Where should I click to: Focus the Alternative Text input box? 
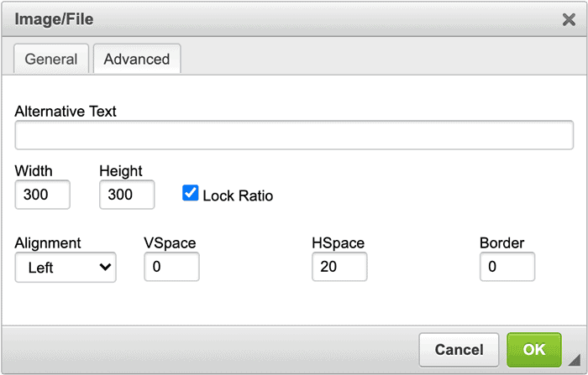294,135
